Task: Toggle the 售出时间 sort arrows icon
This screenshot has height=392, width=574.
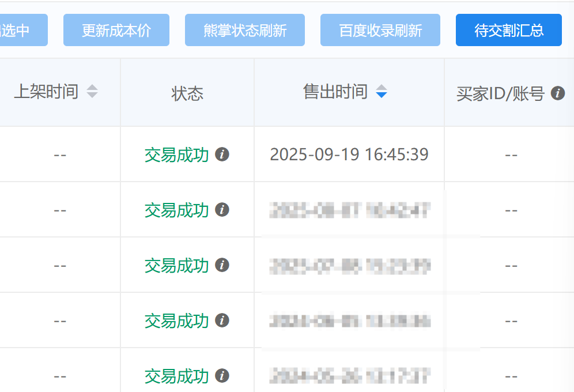Action: 381,92
